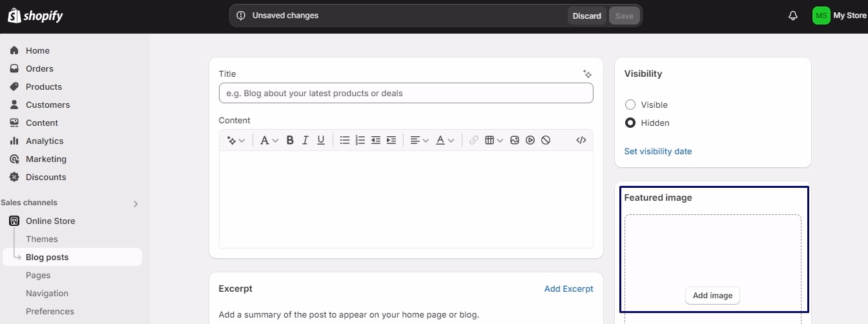Click the AI sparkle icon beside Title
This screenshot has width=868, height=324.
587,74
